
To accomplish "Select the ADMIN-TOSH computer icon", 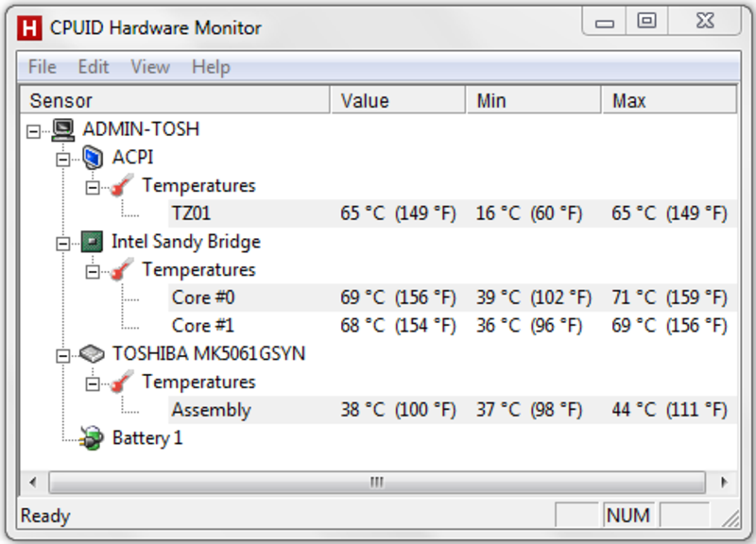I will coord(63,130).
